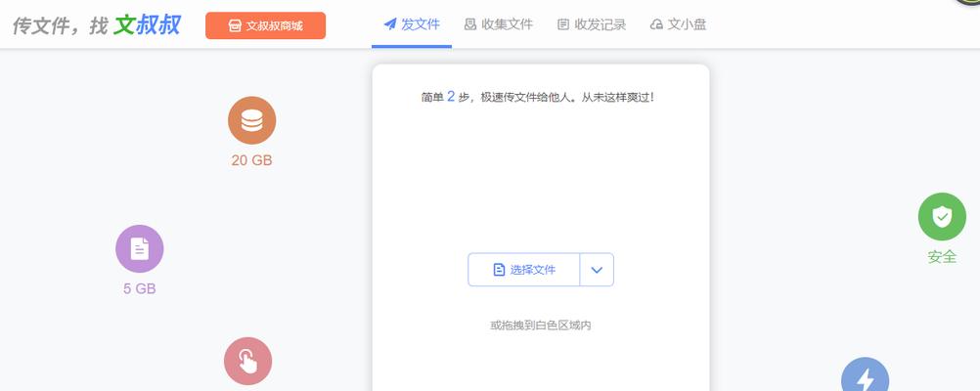Open the orange 文叔叔商城 store button
The height and width of the screenshot is (391, 980).
[265, 25]
